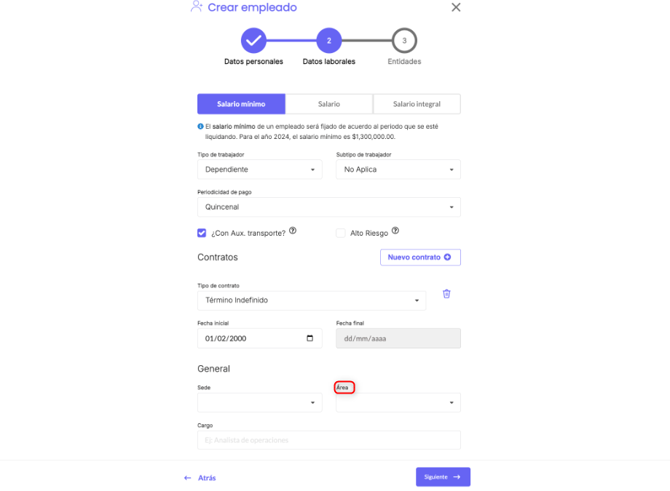Screen dimensions: 670x491
Task: Open calendar picker in Fecha inicial
Action: (310, 338)
